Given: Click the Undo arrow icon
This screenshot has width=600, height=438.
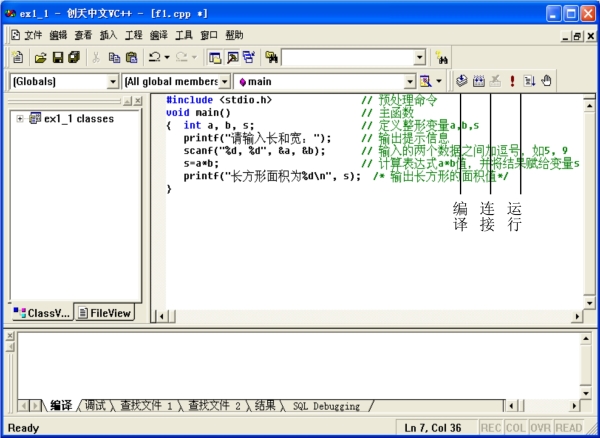Looking at the screenshot, I should pyautogui.click(x=155, y=57).
